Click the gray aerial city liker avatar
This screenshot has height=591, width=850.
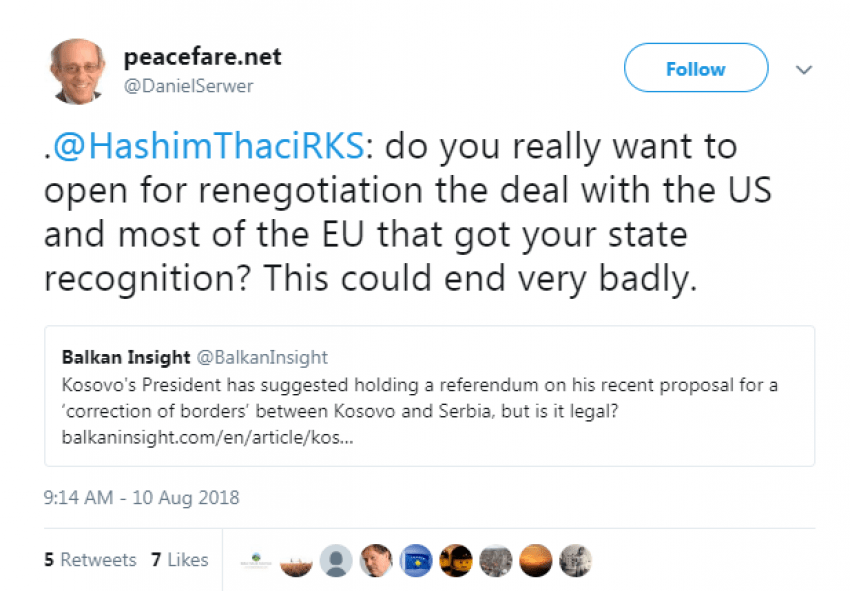[x=494, y=560]
